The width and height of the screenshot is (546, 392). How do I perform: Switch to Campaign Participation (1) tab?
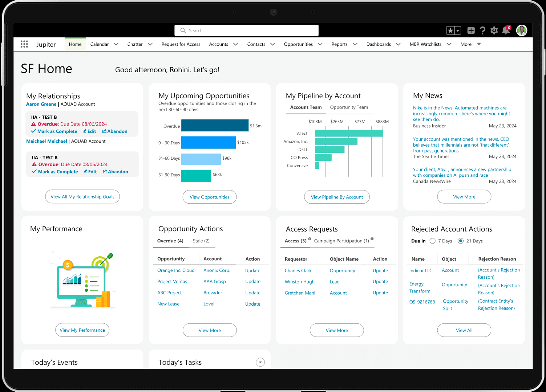pos(341,241)
